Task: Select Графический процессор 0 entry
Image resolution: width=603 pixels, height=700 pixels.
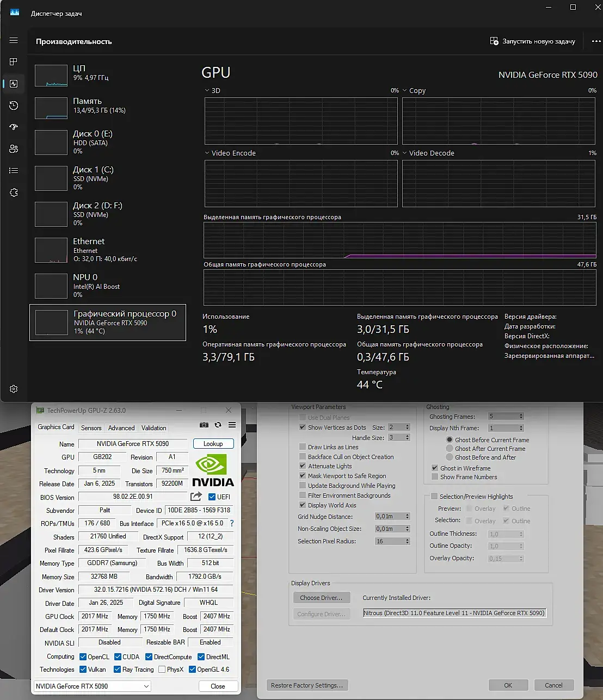Action: (x=108, y=323)
